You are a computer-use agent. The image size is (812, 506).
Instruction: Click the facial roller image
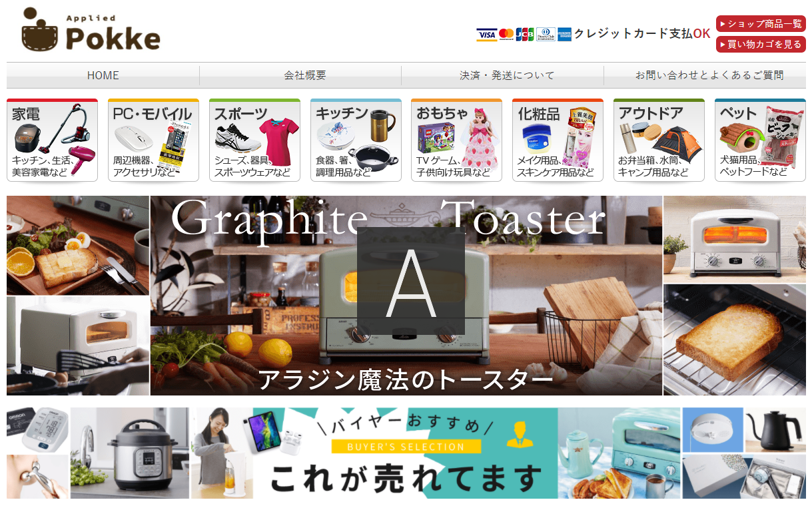tap(38, 477)
